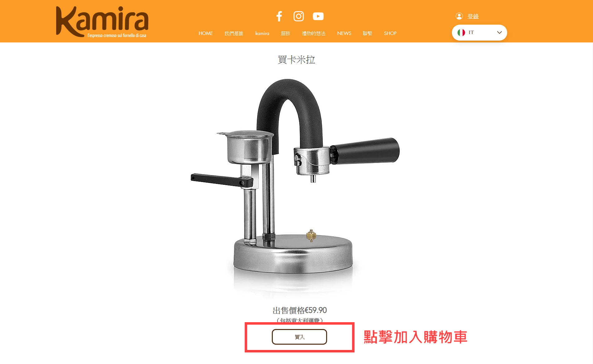This screenshot has width=593, height=364.
Task: Click the 買卡米拉 page heading
Action: coord(296,60)
